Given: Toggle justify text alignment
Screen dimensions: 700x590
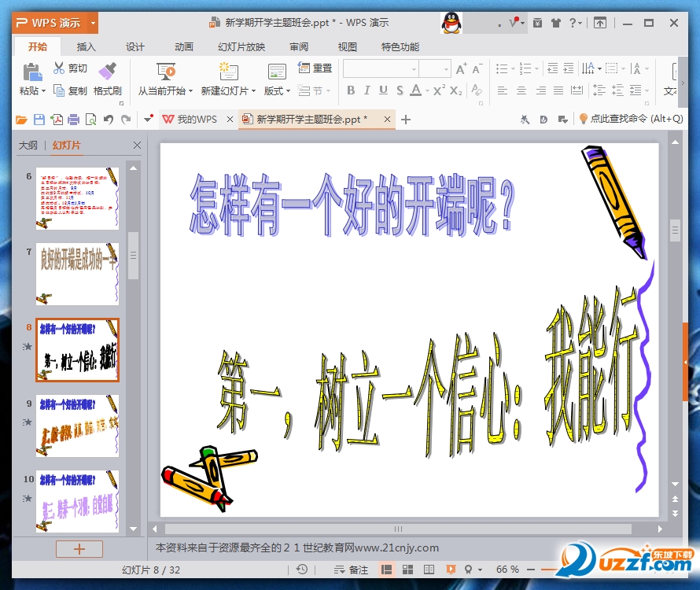Looking at the screenshot, I should pos(558,90).
